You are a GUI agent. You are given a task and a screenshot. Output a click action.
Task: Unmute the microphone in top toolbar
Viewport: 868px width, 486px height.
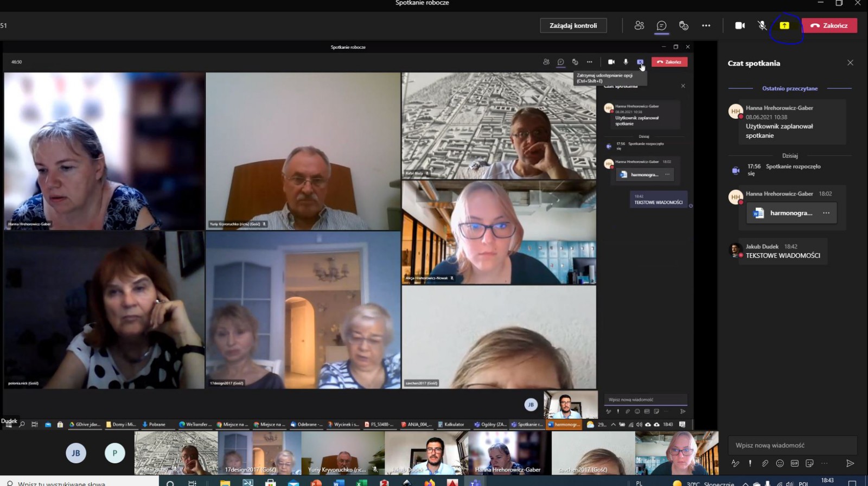(x=762, y=25)
